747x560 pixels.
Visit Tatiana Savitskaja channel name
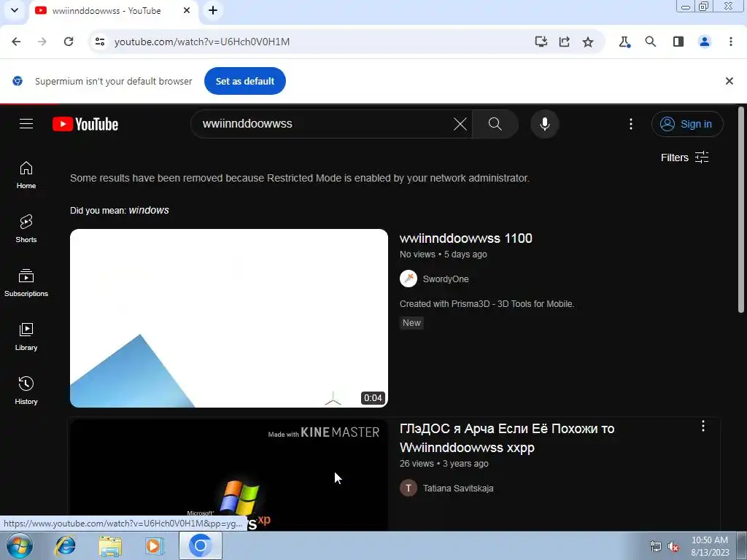[x=458, y=488]
